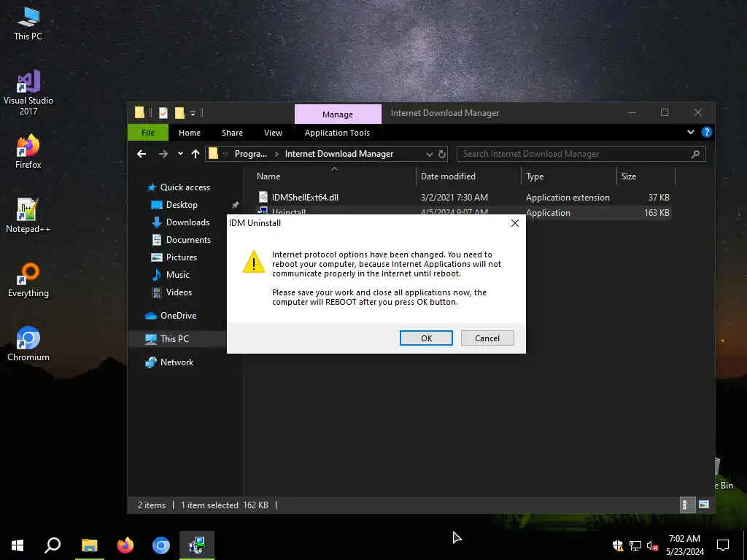Click This PC desktop icon

click(28, 23)
